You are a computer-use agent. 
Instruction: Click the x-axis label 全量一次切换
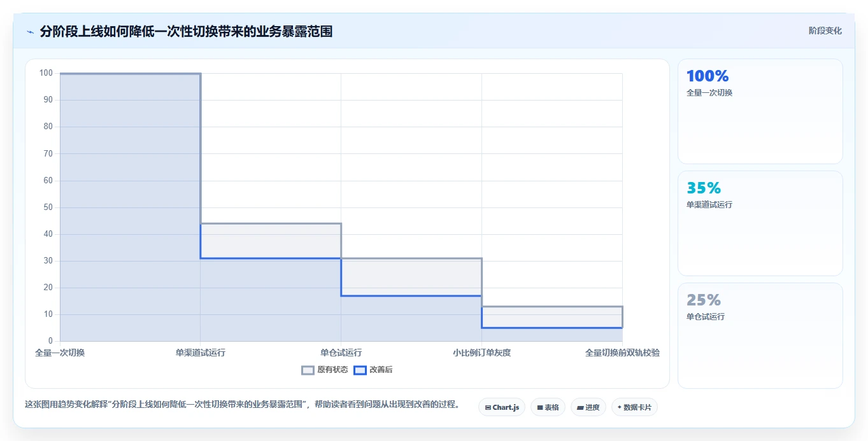[x=60, y=353]
